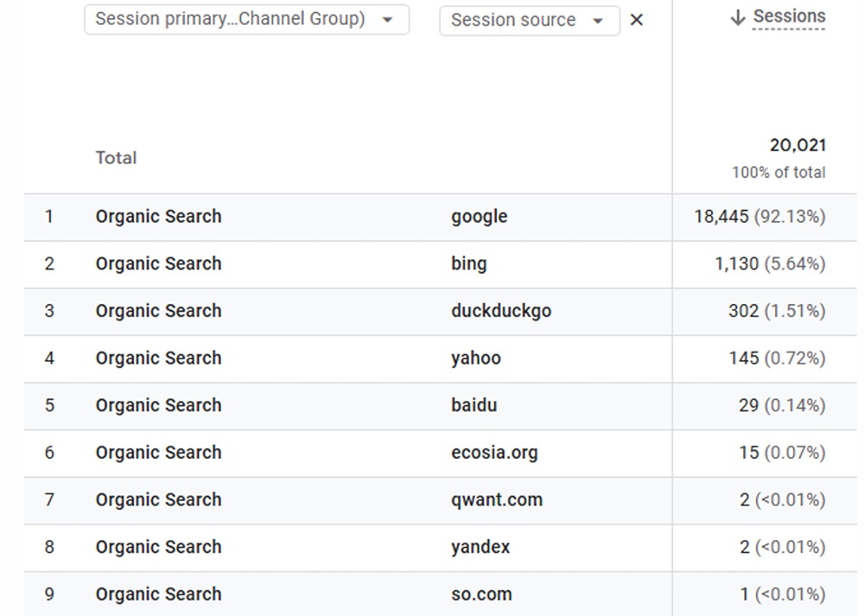The width and height of the screenshot is (864, 616).
Task: Click the 20,021 total sessions value
Action: coord(797,145)
